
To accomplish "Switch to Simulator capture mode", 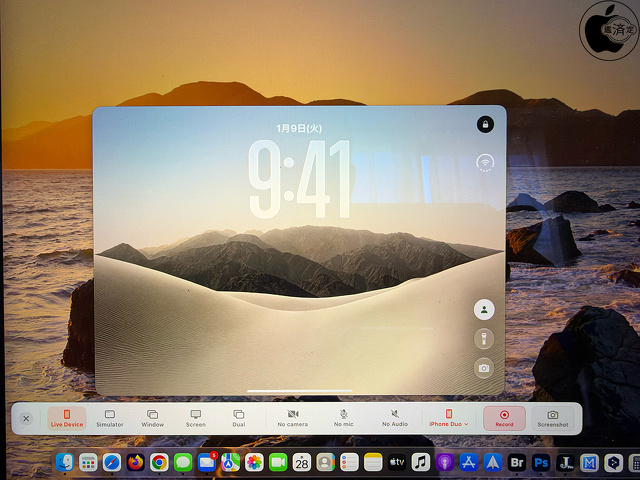I will click(110, 418).
